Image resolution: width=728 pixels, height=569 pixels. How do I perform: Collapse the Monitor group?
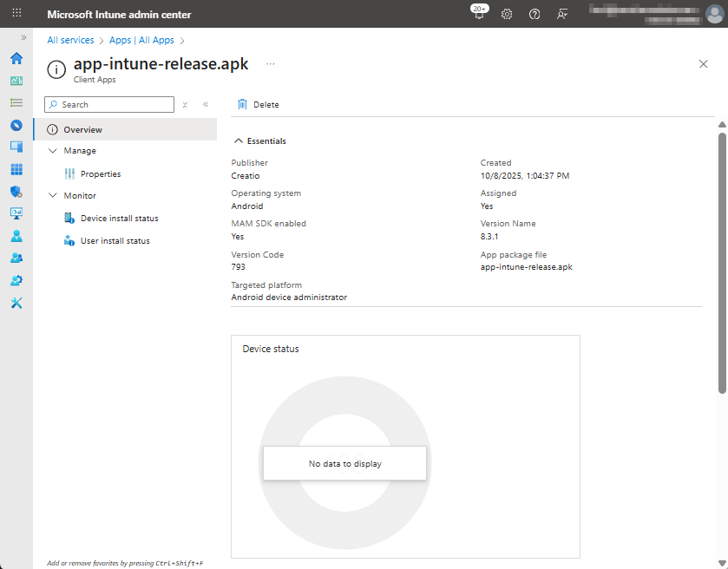click(x=52, y=196)
